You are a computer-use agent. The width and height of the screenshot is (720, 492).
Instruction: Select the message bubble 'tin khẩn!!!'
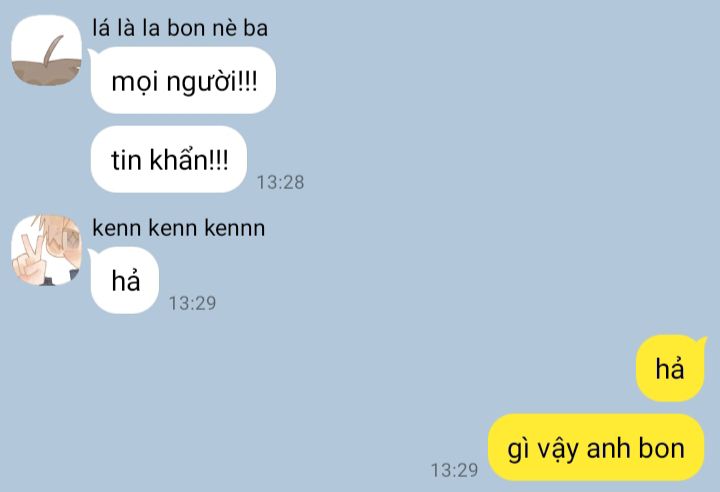[x=169, y=159]
